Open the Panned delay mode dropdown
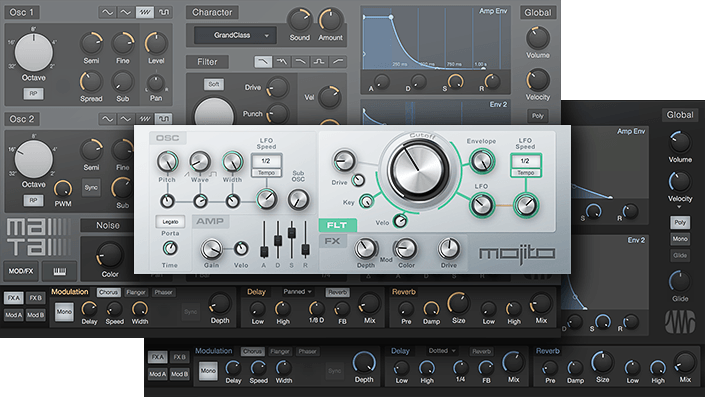The image size is (705, 397). pyautogui.click(x=297, y=292)
